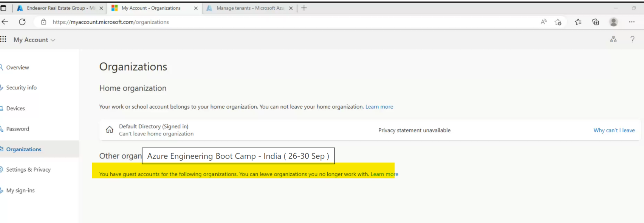This screenshot has height=223, width=644.
Task: Click Can't leave home organization text
Action: (156, 134)
